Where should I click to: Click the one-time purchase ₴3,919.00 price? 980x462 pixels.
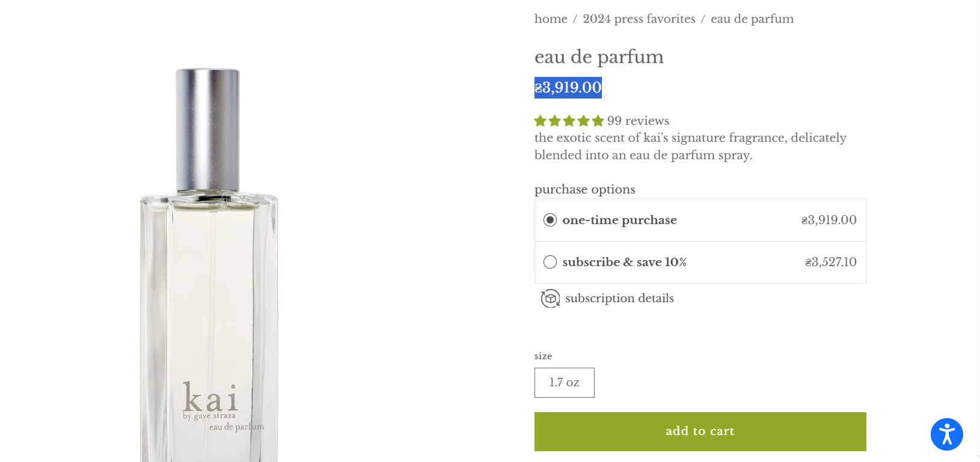point(829,220)
